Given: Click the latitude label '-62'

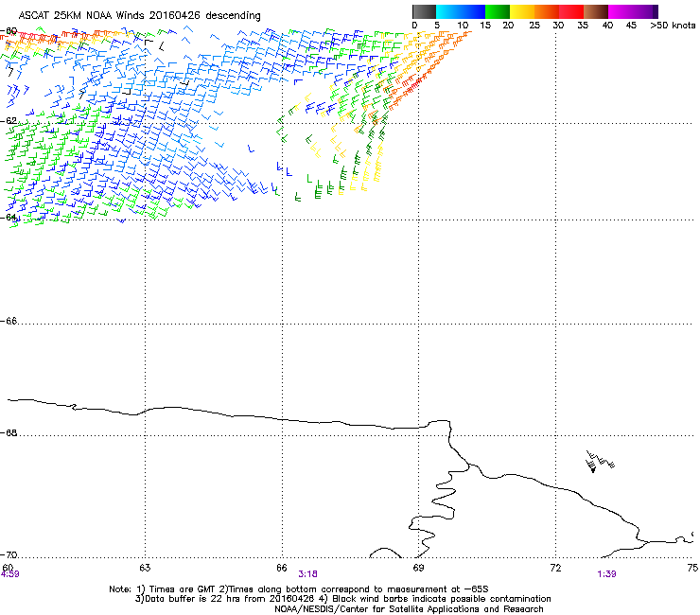Looking at the screenshot, I should (x=9, y=120).
